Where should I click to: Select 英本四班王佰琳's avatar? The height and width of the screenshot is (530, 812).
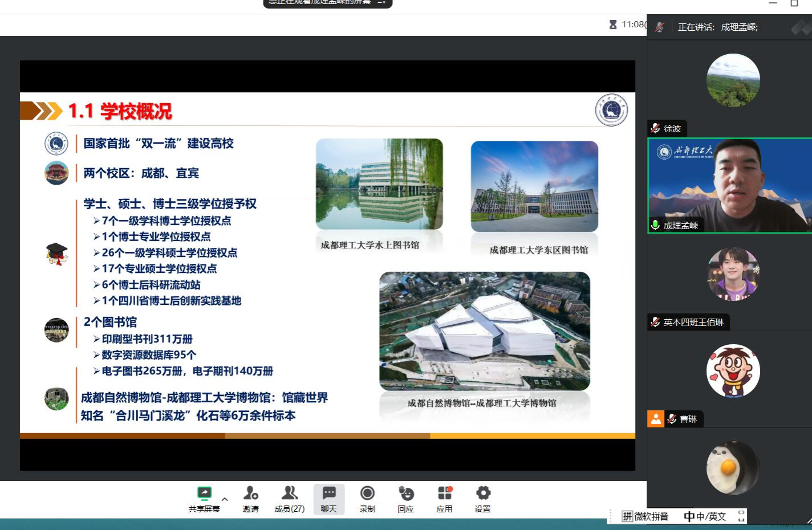pos(733,274)
